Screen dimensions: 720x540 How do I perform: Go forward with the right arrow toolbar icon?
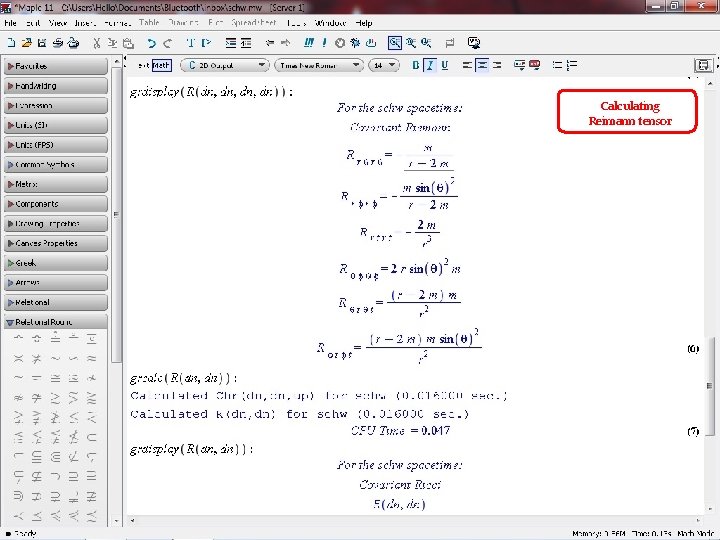click(x=285, y=43)
